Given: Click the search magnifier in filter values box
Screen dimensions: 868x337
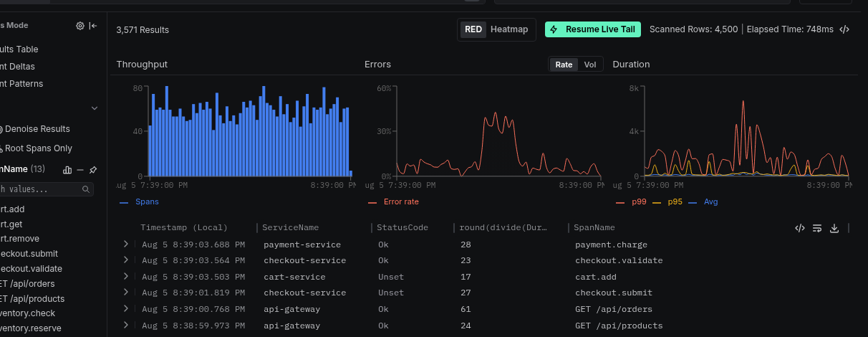Looking at the screenshot, I should click(x=86, y=189).
